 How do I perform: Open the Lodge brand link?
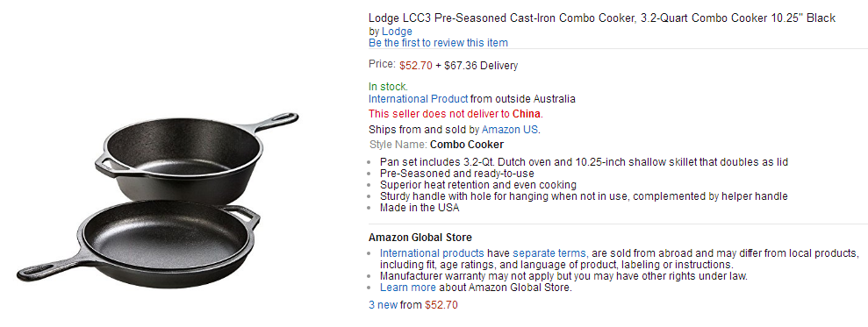[397, 32]
